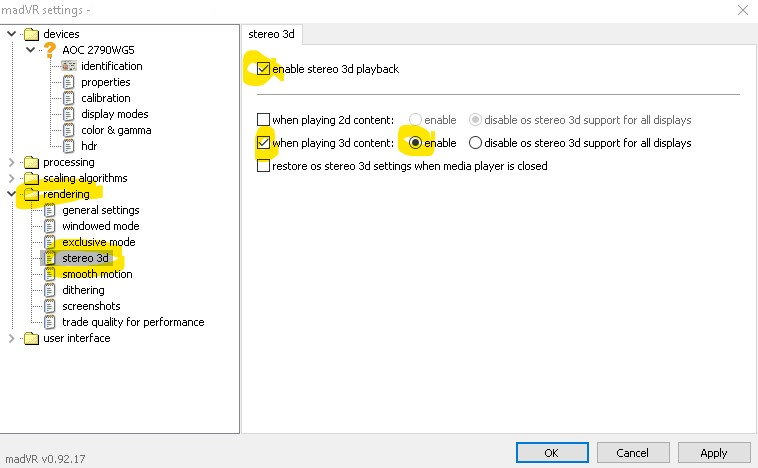Click the dithering page icon

49,290
